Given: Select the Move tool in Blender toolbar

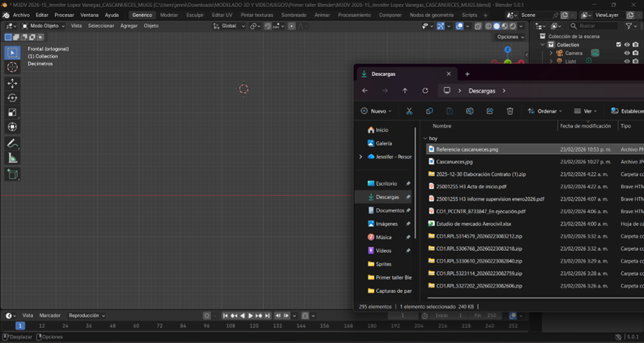Looking at the screenshot, I should coord(13,83).
